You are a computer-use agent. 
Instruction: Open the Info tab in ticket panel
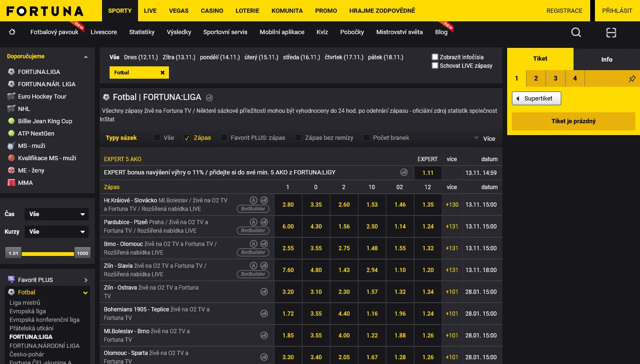(x=606, y=59)
